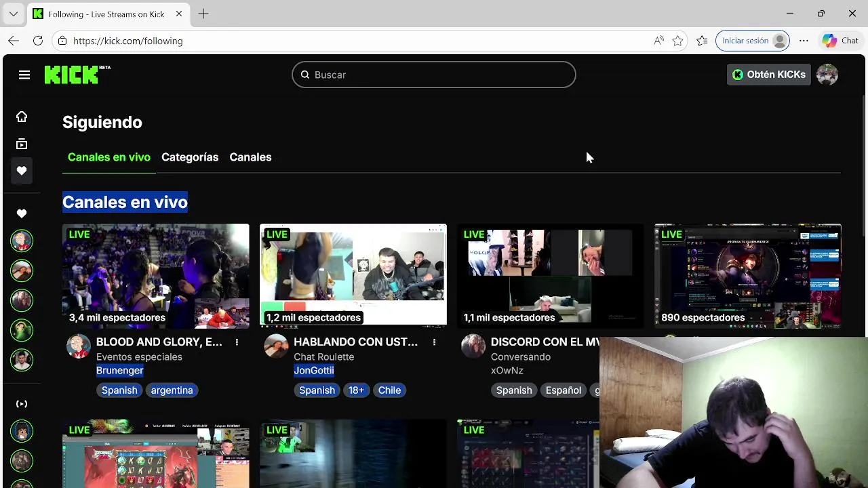This screenshot has height=488, width=868.
Task: Open user profile avatar top right
Action: coord(827,75)
